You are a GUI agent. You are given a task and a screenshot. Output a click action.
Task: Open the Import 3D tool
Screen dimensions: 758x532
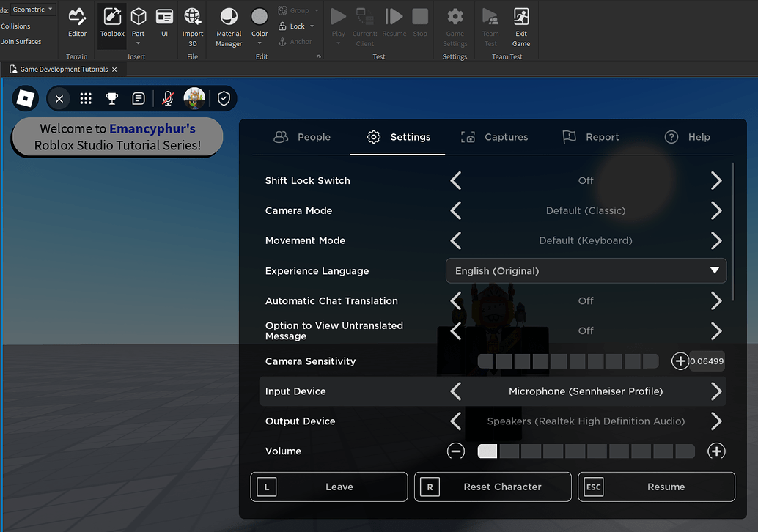[192, 26]
